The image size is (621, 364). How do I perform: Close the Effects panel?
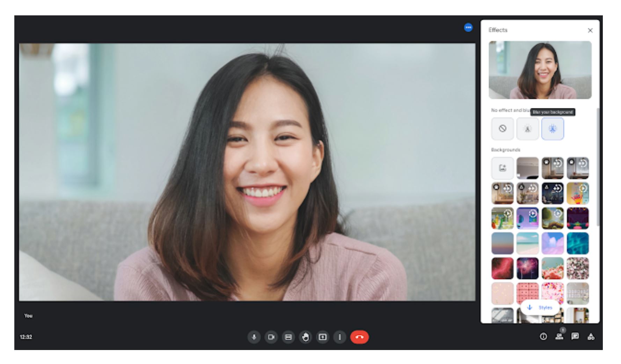pos(590,30)
